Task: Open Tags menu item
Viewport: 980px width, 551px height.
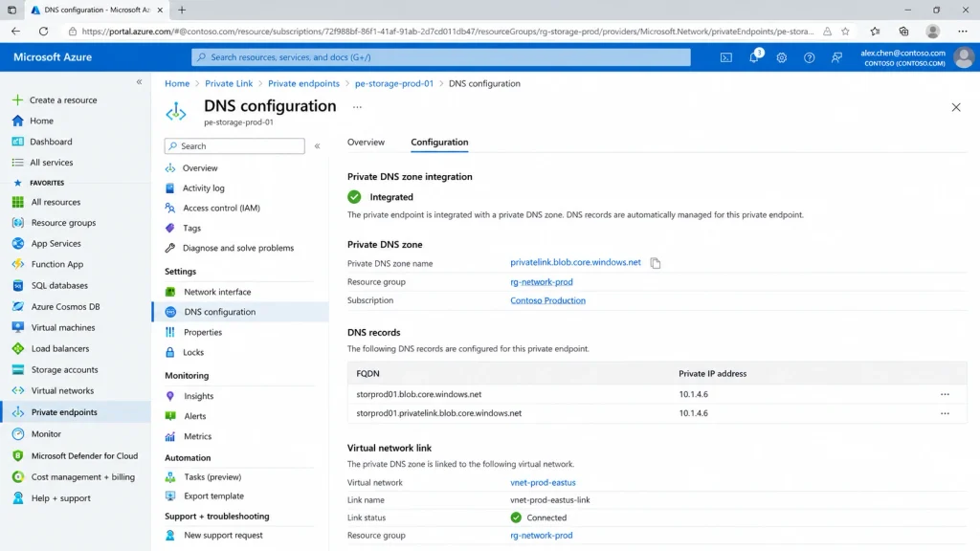Action: [191, 228]
